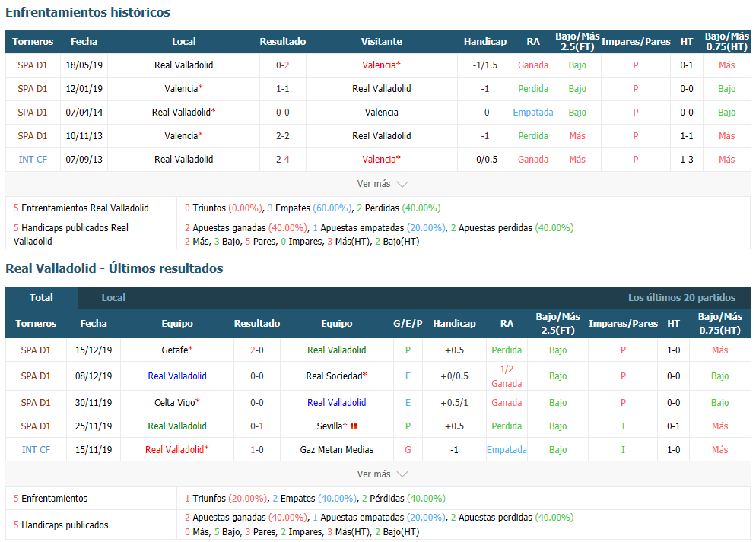
Task: Click 5 Enfrentamientos Real Valladolid summary label
Action: [81, 208]
